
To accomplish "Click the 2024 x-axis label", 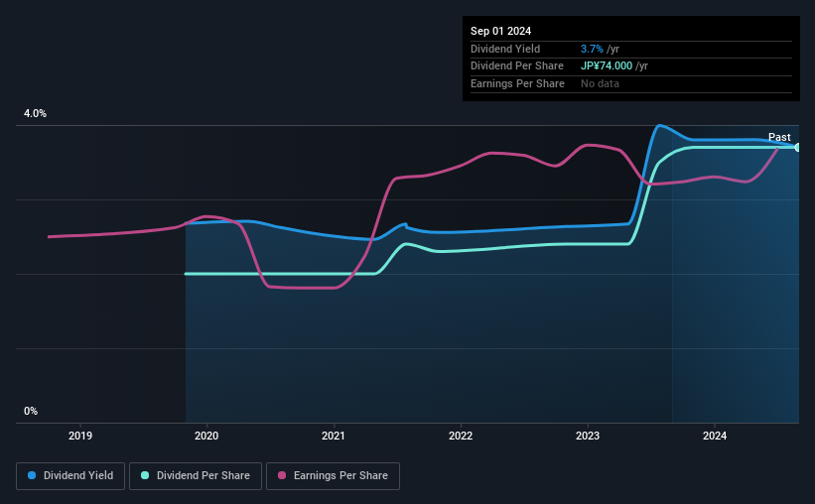I will tap(715, 436).
